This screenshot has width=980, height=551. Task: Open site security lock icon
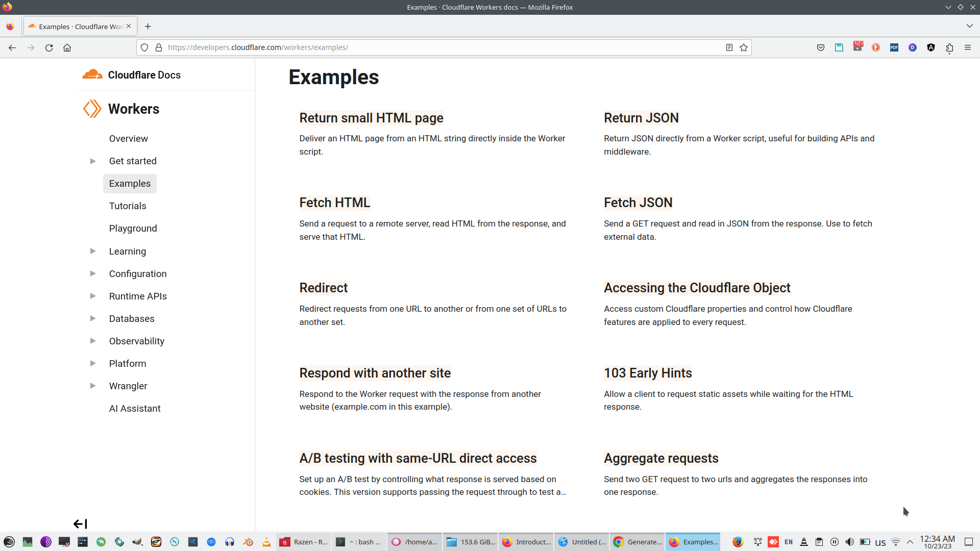point(159,47)
